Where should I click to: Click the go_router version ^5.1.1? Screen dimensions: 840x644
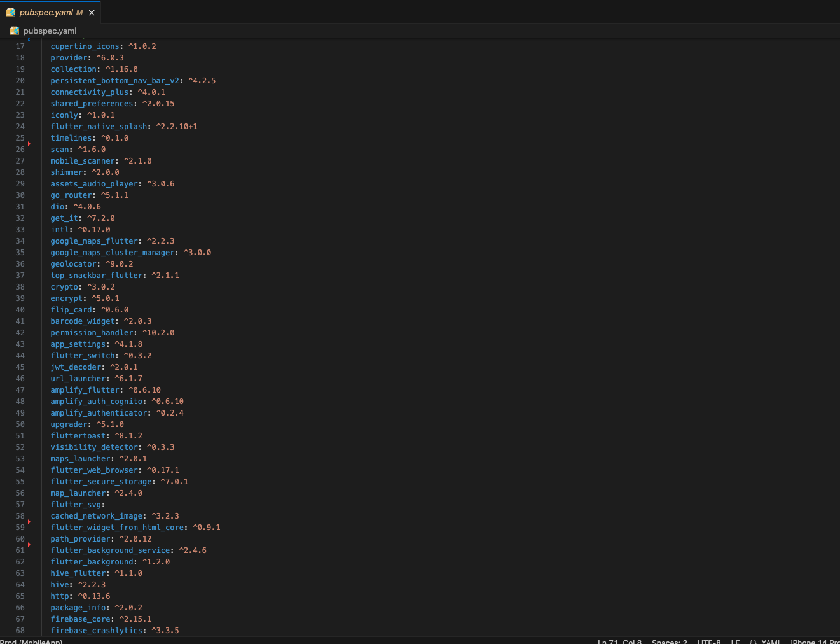point(114,195)
